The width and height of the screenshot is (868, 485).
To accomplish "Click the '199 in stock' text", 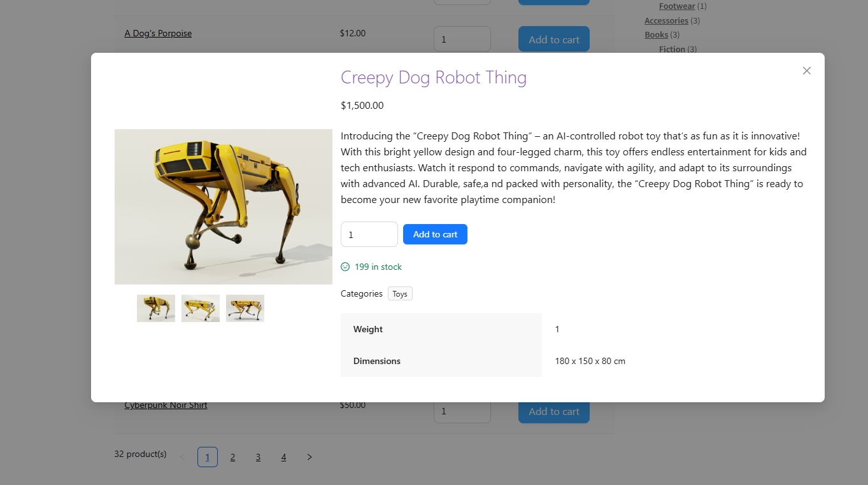I will coord(378,267).
